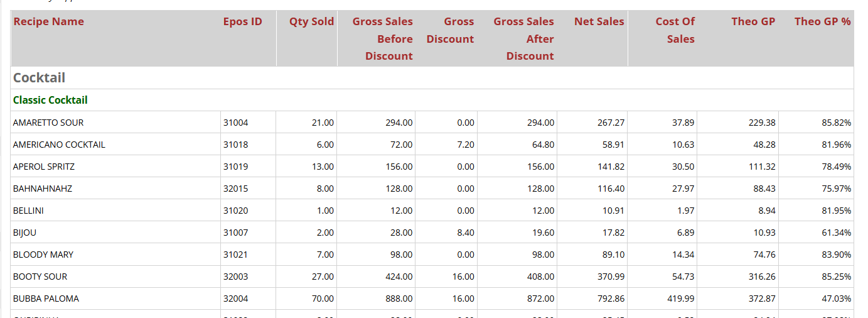Select the AMARETTO SOUR recipe row

[x=48, y=123]
